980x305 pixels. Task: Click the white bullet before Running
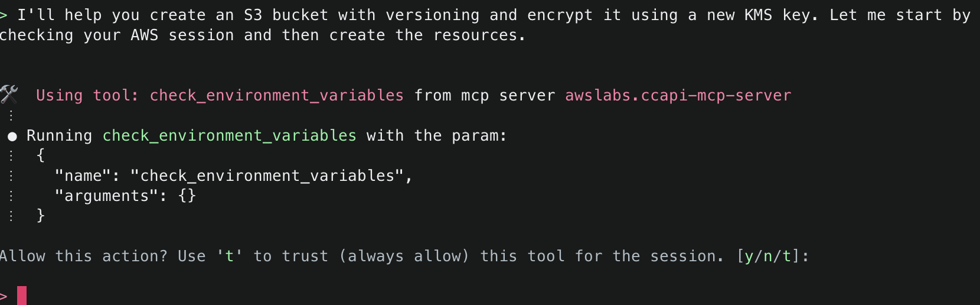(12, 137)
